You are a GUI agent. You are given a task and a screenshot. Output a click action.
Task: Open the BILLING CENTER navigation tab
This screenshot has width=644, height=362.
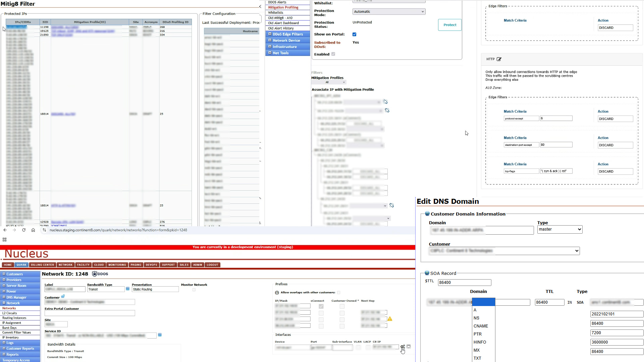coord(42,265)
